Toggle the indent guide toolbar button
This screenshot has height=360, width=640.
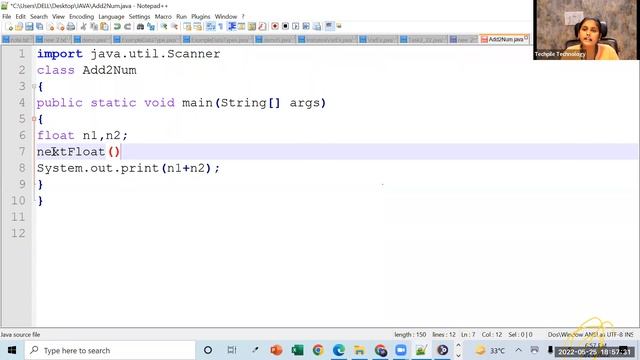point(232,27)
